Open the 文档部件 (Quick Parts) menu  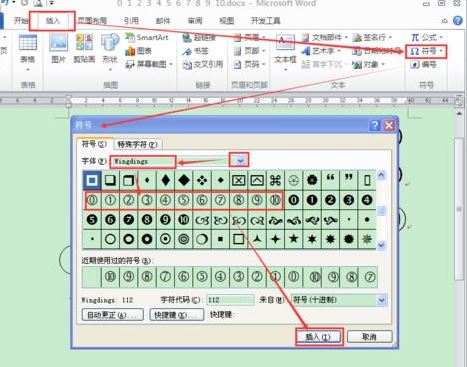click(325, 37)
